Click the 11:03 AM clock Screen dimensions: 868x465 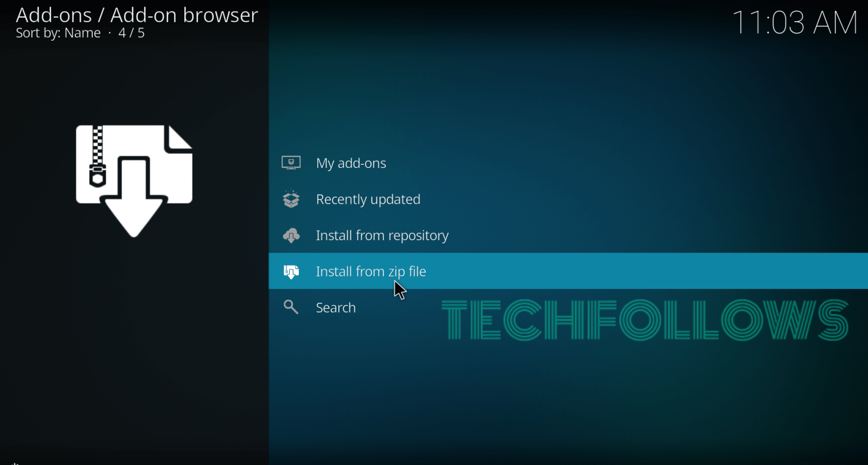point(795,23)
